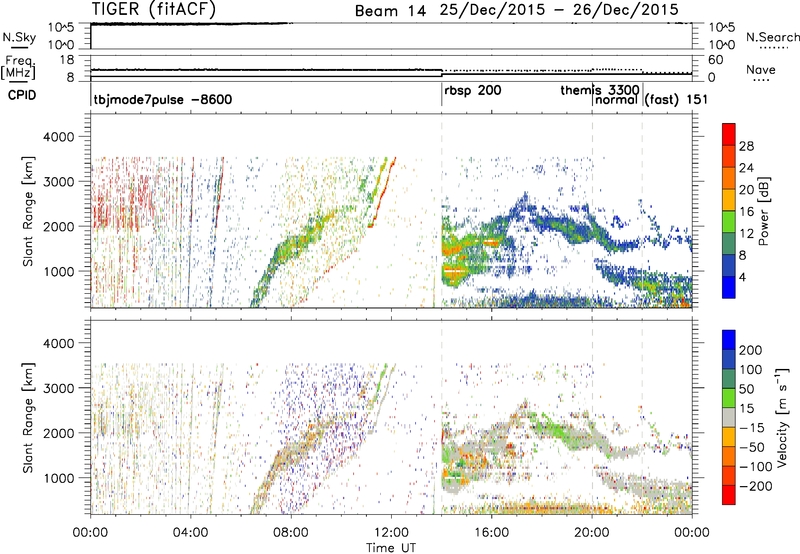This screenshot has width=800, height=554.
Task: Click the 'rbsp 200' CPID text
Action: (x=473, y=90)
